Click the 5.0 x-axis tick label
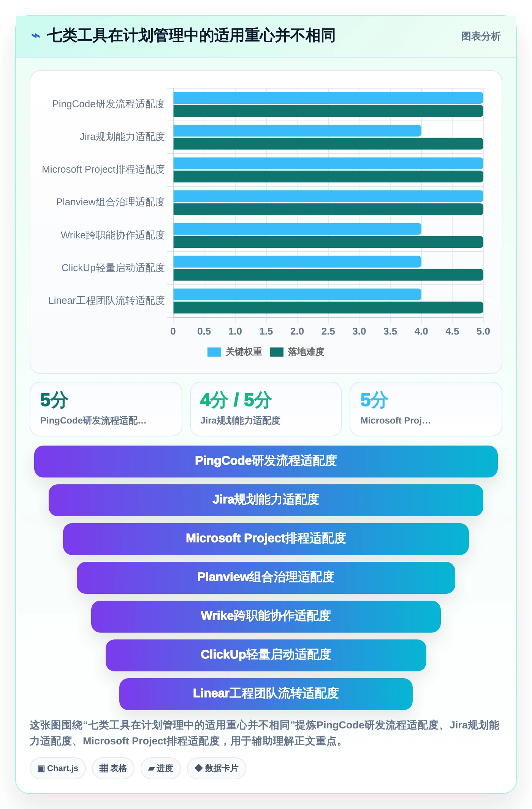532x809 pixels. point(483,332)
